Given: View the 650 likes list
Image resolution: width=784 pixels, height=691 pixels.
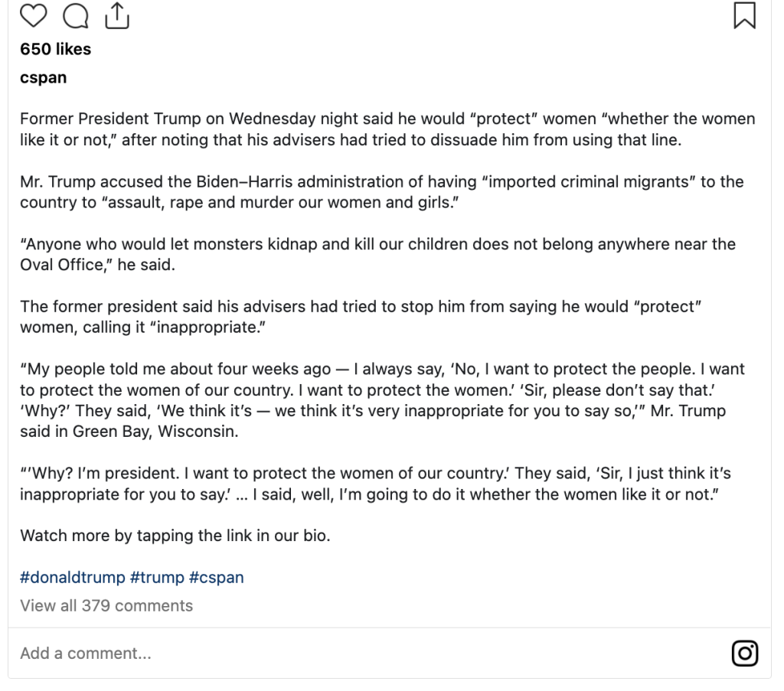Looking at the screenshot, I should (55, 49).
